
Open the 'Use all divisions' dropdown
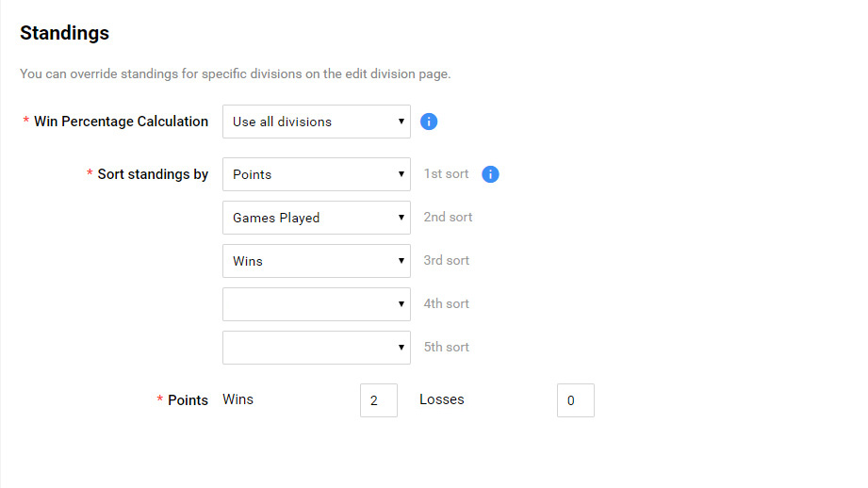pyautogui.click(x=317, y=122)
